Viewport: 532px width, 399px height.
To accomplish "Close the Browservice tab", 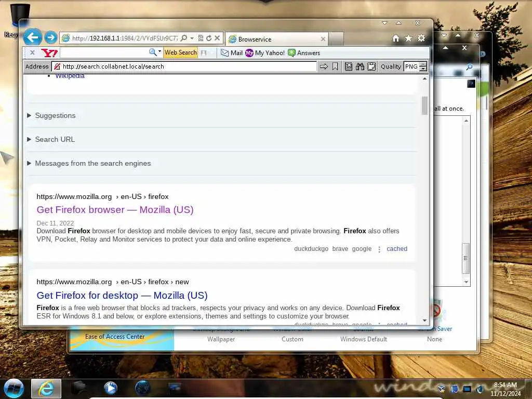I will 323,39.
